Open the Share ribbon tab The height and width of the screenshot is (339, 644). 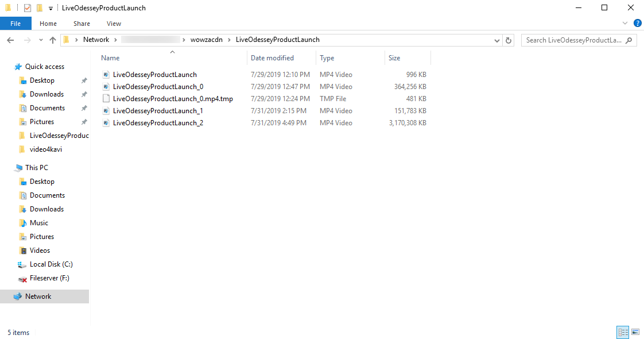pyautogui.click(x=82, y=24)
